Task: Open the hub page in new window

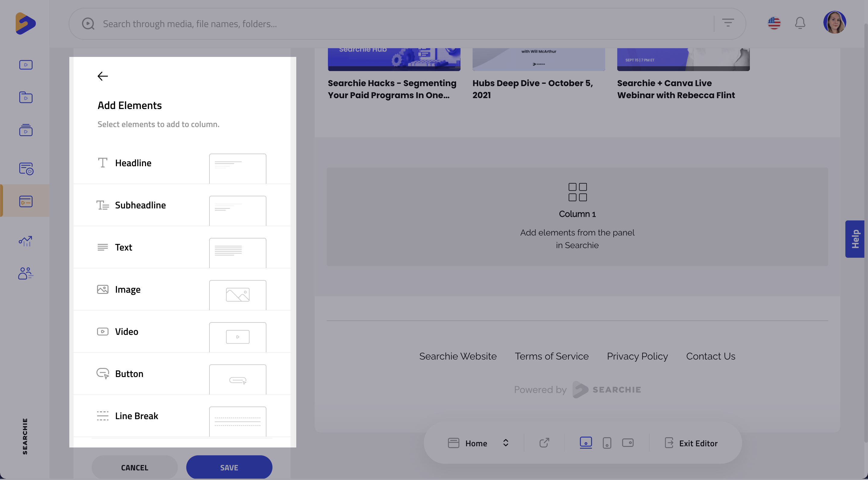Action: [544, 443]
